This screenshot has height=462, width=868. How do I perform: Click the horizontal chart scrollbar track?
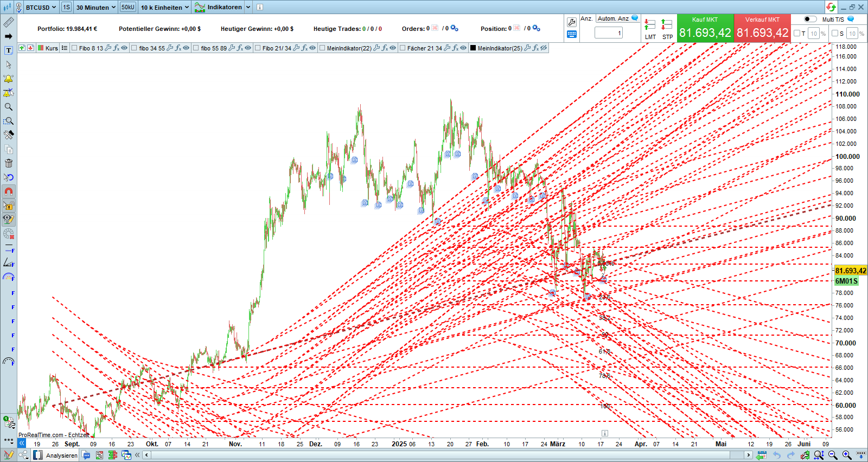[448, 455]
